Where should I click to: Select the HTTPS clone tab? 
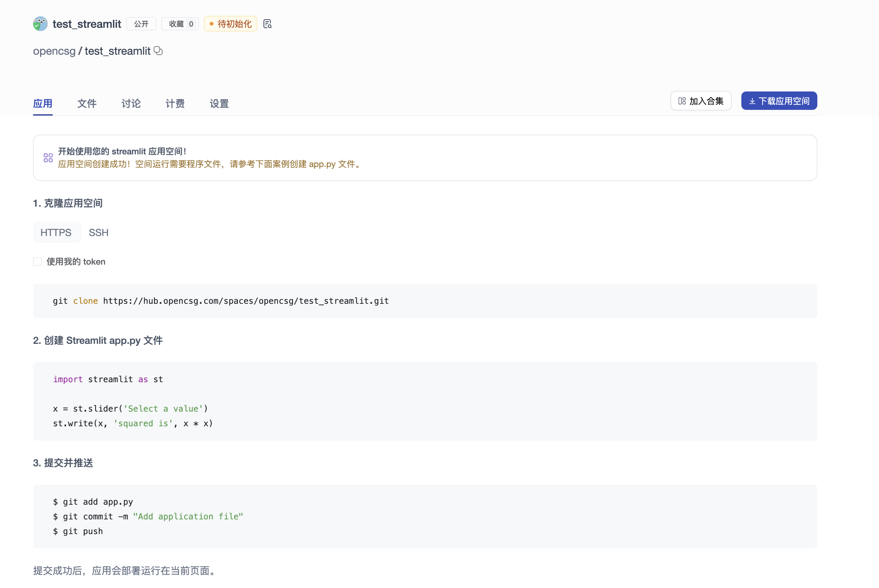(x=56, y=232)
